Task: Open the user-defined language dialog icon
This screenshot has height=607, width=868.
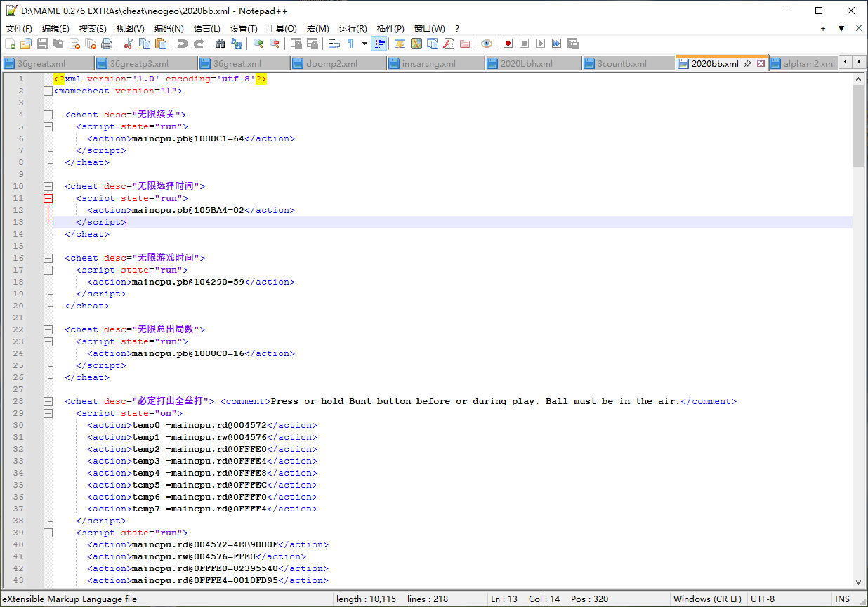Action: click(x=400, y=44)
